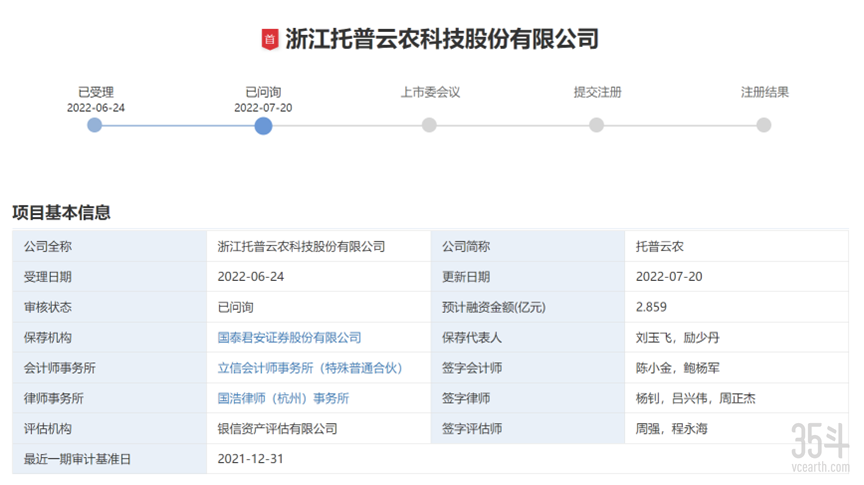Viewport: 864px width, 485px height.
Task: Click the 上市委会议 stage label
Action: click(x=430, y=92)
